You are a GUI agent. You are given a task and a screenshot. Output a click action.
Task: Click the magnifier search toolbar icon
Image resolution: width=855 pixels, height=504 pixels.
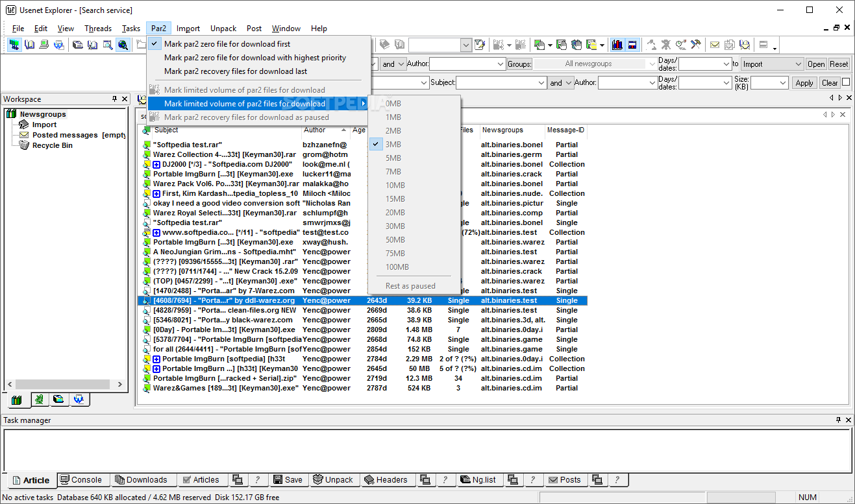[108, 45]
